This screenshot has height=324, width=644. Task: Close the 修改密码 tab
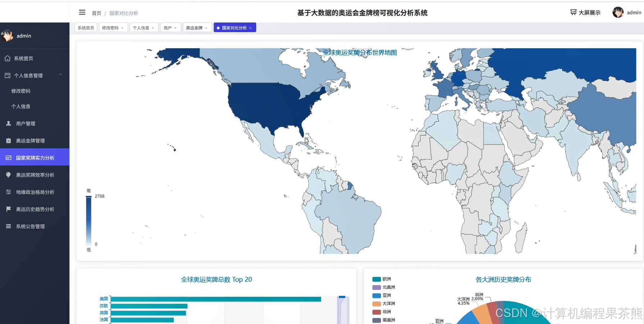[122, 28]
